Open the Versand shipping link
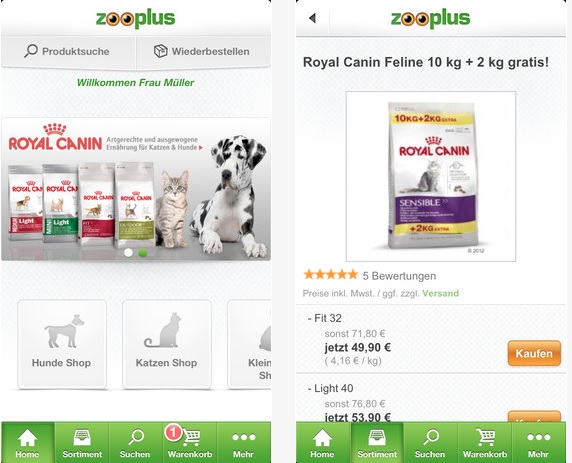Image resolution: width=572 pixels, height=463 pixels. coord(440,293)
